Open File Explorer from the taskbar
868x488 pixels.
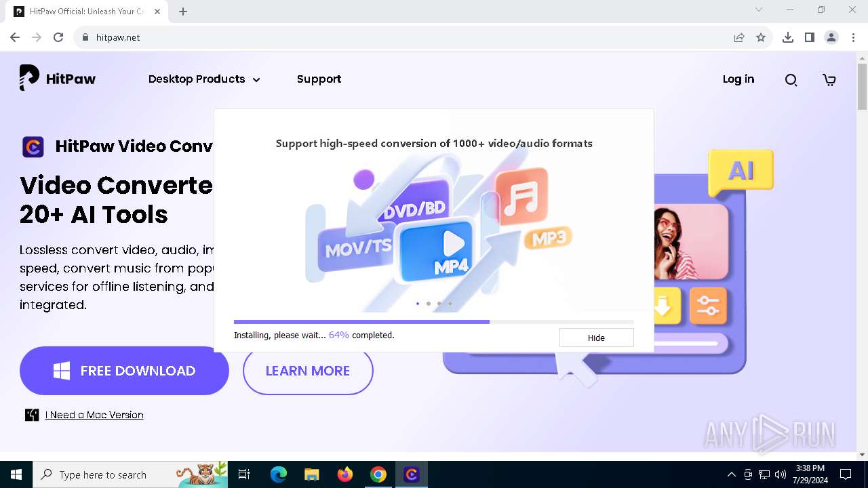tap(311, 474)
